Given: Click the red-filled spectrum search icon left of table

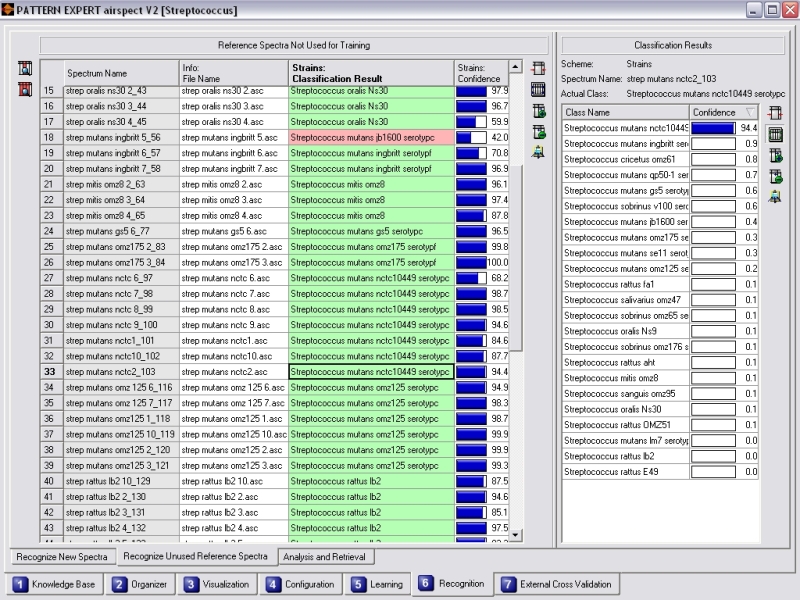Looking at the screenshot, I should [25, 89].
